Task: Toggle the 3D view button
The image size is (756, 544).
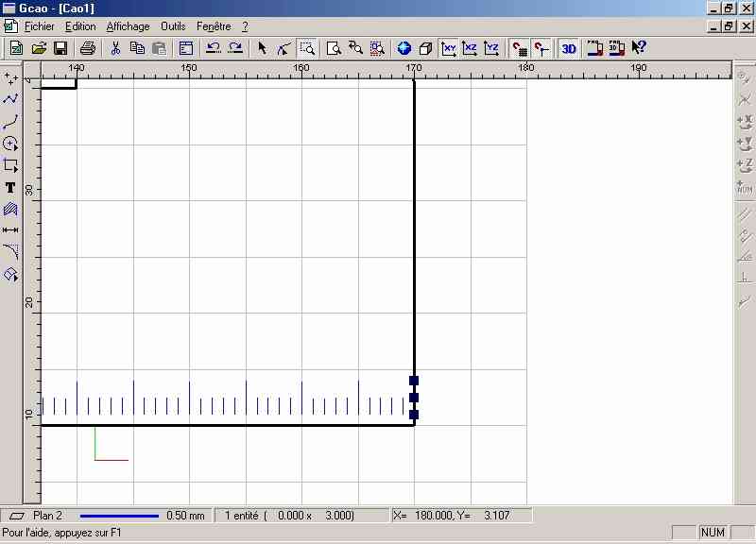Action: click(568, 48)
